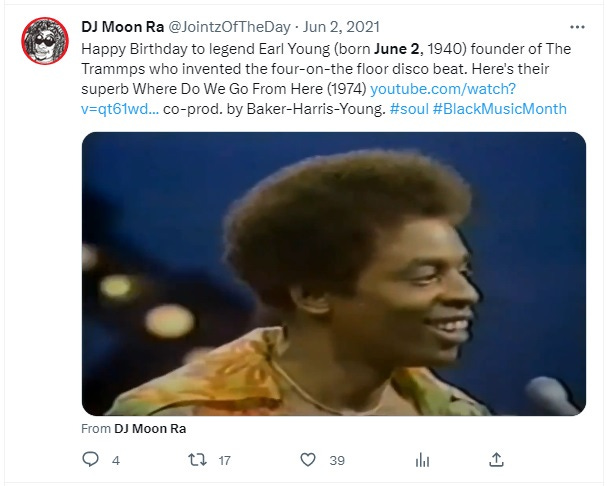This screenshot has width=607, height=486.
Task: Click DJ Moon Ra profile avatar
Action: click(x=45, y=41)
